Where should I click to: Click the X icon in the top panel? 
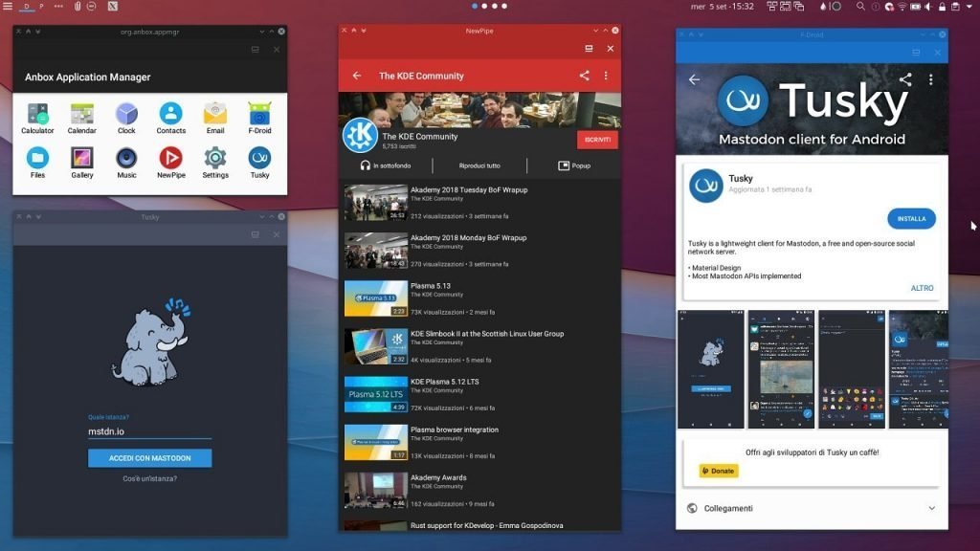coord(113,7)
